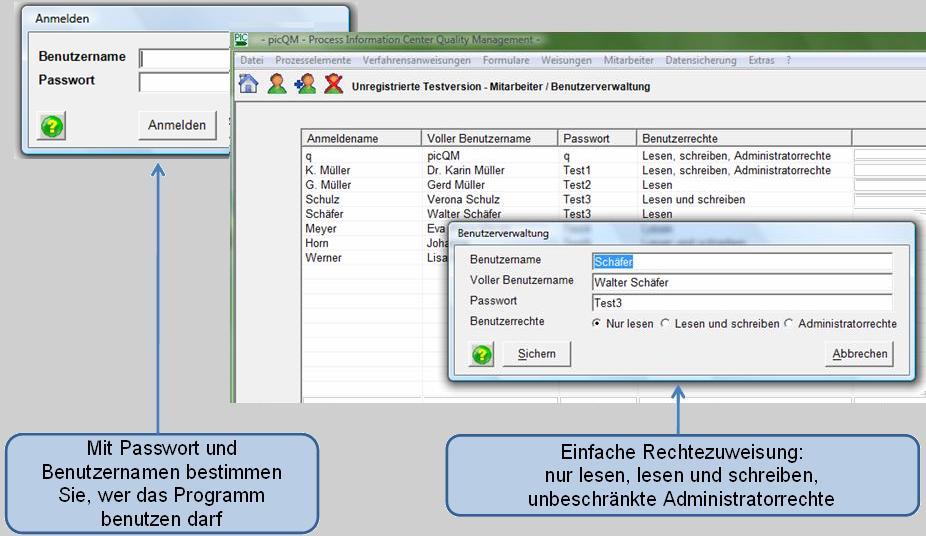The height and width of the screenshot is (536, 926).
Task: Select the K. Müller row in user table
Action: [x=360, y=171]
